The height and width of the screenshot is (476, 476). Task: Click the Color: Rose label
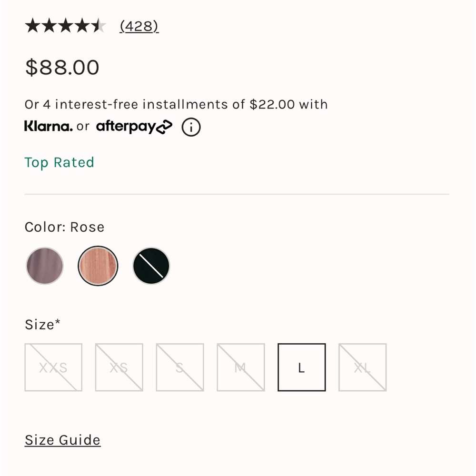pos(64,227)
